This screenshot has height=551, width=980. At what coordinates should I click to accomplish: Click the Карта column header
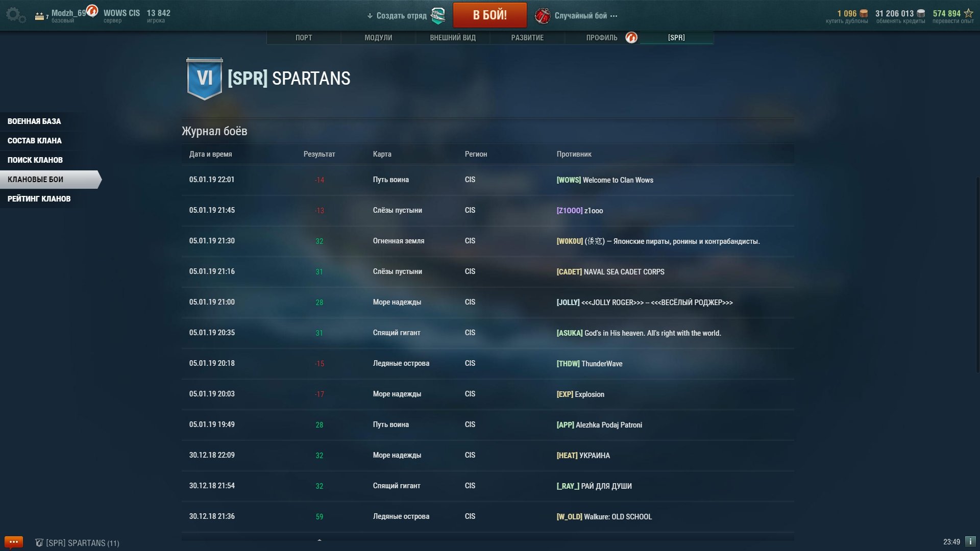click(382, 154)
